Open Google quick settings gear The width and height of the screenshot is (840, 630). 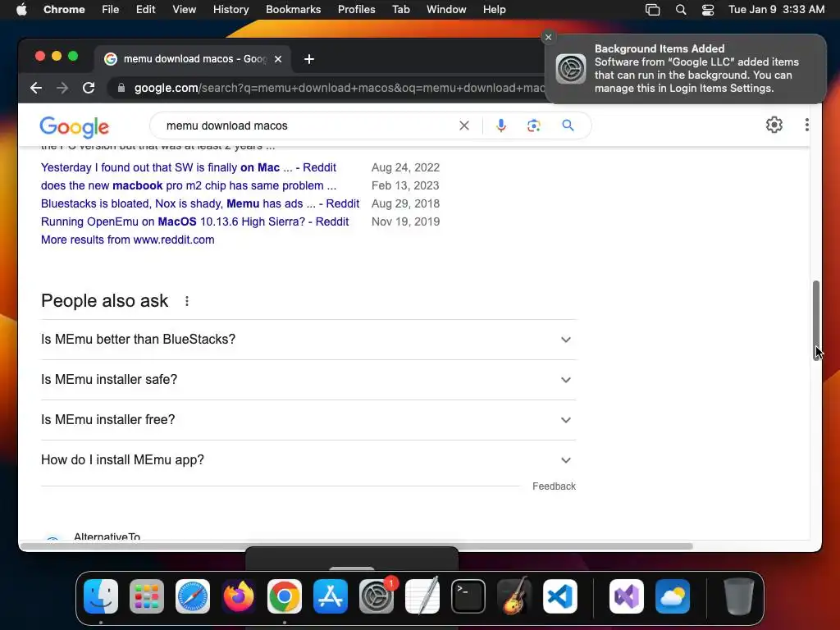774,125
